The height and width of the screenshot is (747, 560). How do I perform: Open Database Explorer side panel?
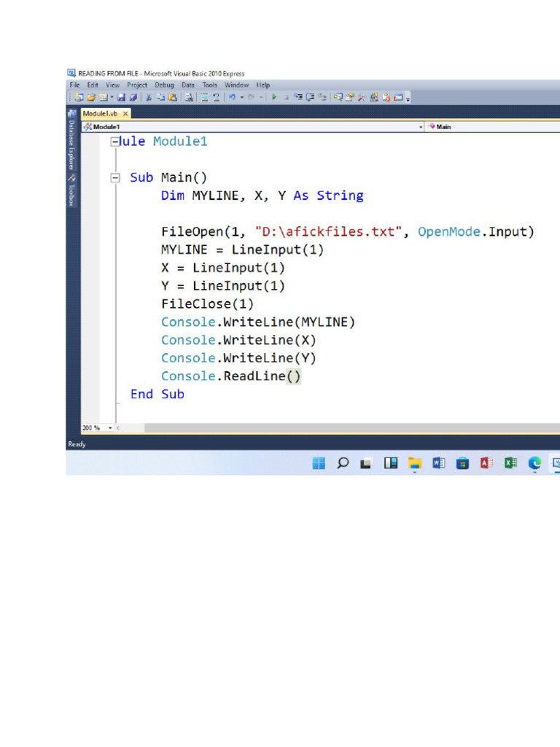[71, 144]
